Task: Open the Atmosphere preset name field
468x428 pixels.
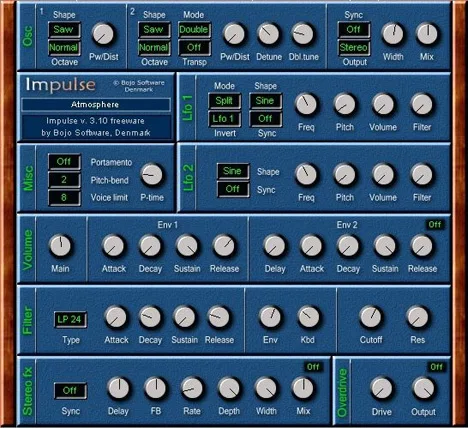Action: [96, 105]
